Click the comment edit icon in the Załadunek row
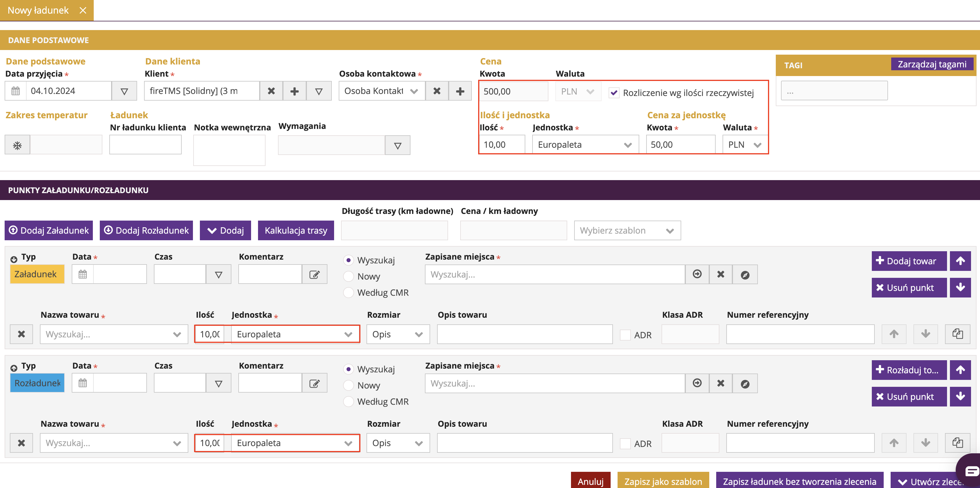980x488 pixels. coord(314,275)
